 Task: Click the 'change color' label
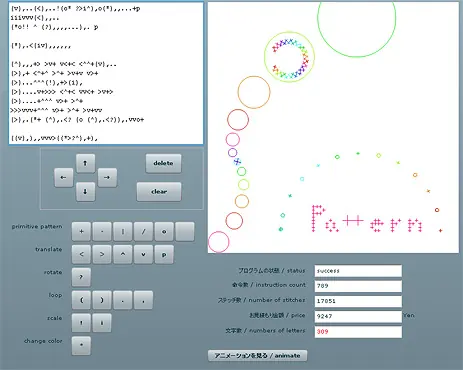click(x=43, y=341)
